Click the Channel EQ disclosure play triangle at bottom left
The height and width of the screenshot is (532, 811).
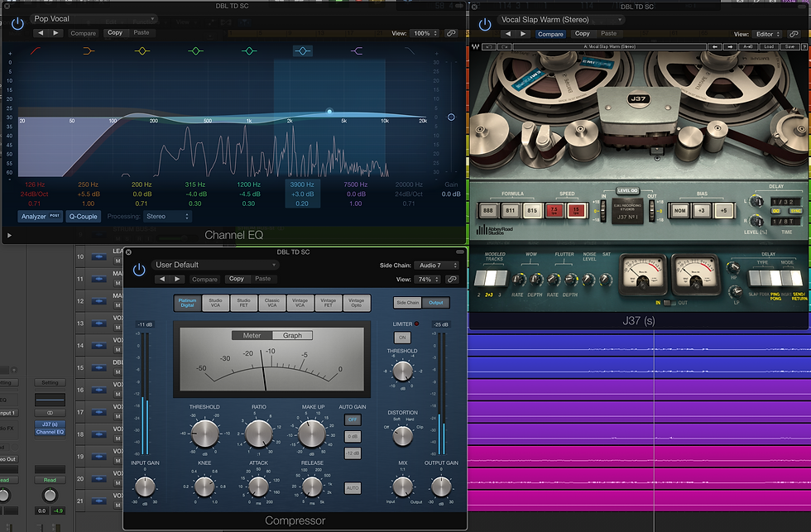click(x=9, y=235)
